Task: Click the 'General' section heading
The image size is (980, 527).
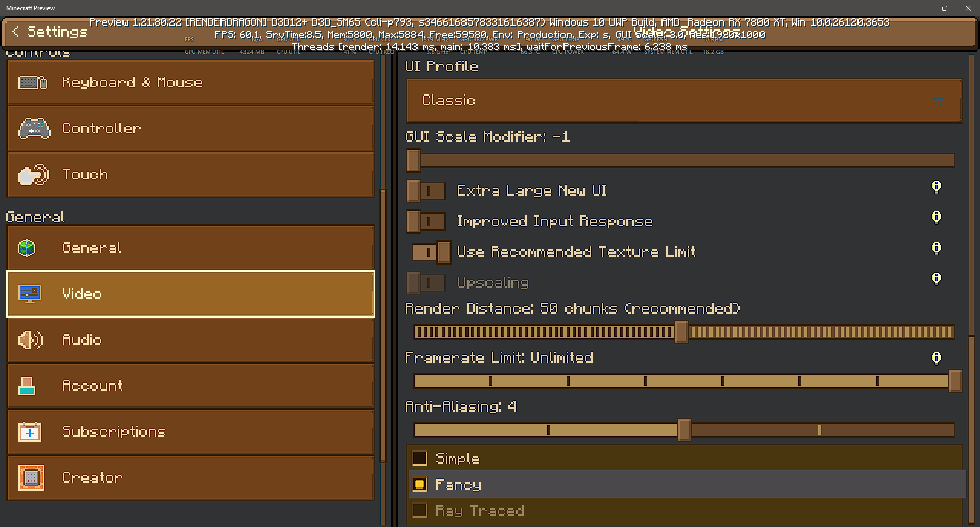Action: click(x=35, y=217)
